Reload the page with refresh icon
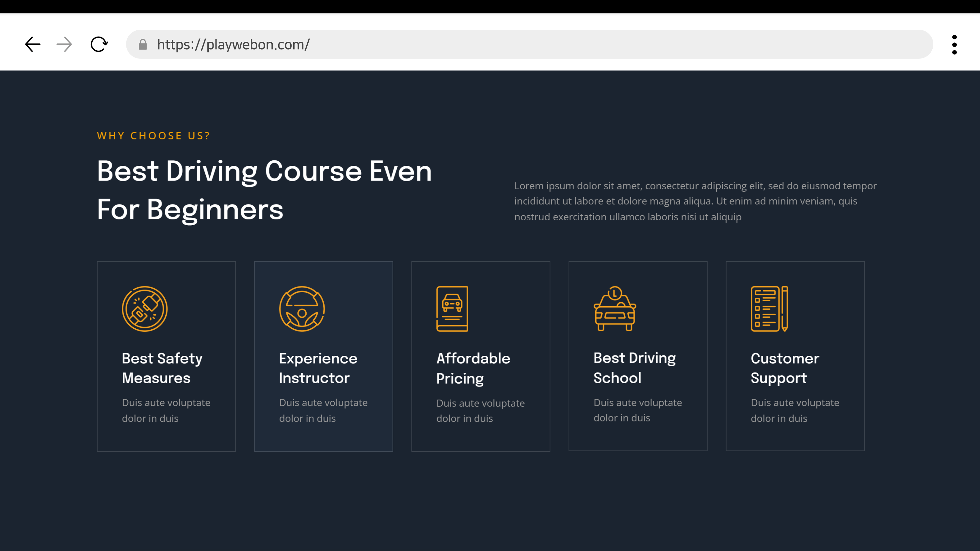Viewport: 980px width, 551px height. tap(99, 44)
